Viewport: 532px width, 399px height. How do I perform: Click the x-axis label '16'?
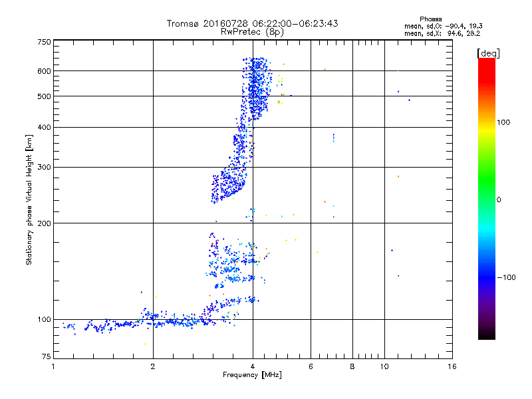click(452, 366)
